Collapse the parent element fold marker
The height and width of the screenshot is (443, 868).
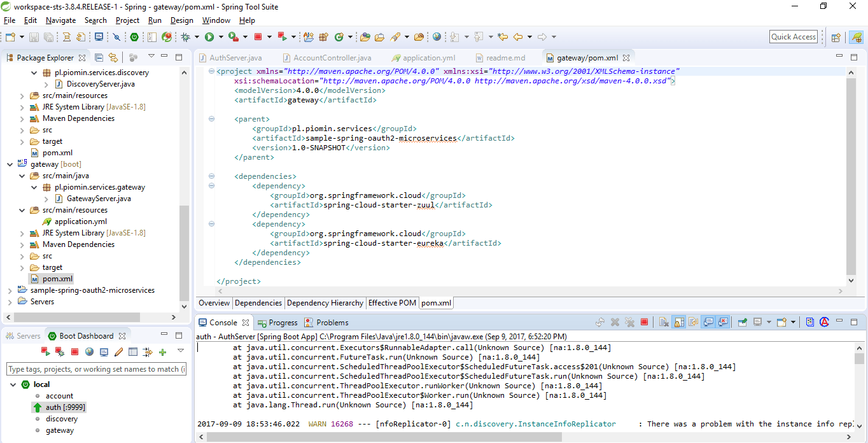click(211, 119)
